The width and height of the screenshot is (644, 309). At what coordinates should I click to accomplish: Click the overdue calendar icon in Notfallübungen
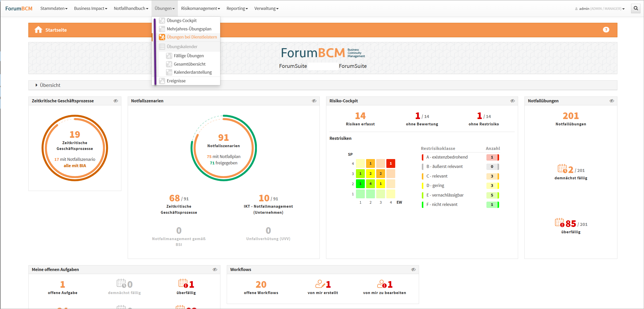(x=559, y=223)
